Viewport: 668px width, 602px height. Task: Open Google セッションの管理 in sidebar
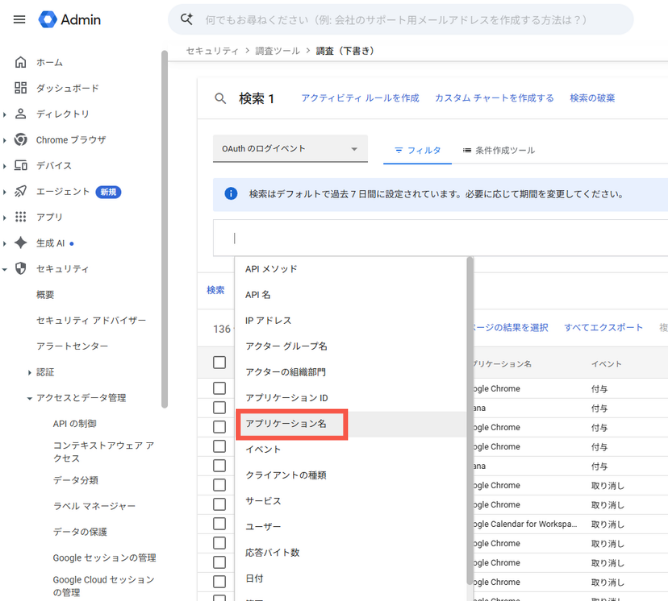104,558
